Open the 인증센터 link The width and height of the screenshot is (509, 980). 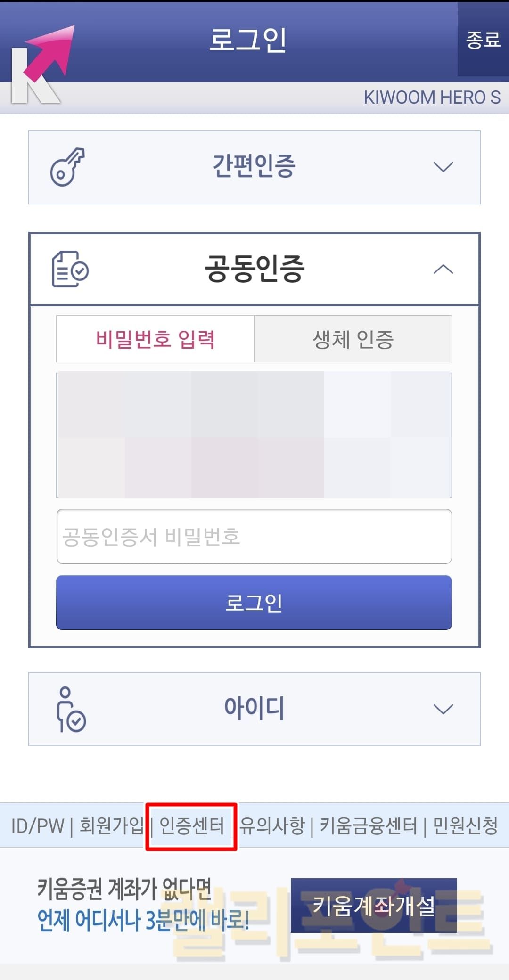click(192, 826)
